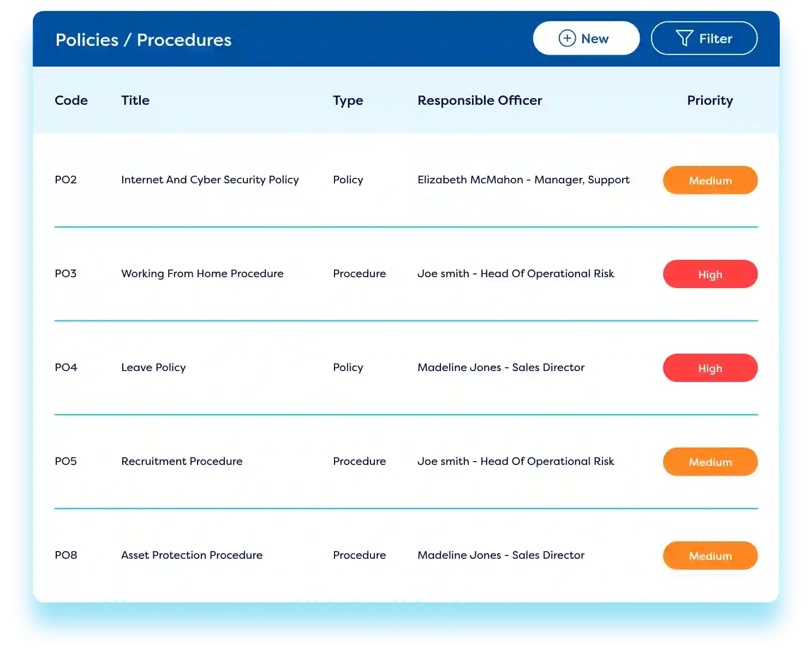Select the Working From Home Procedure row
812x657 pixels.
(x=202, y=273)
